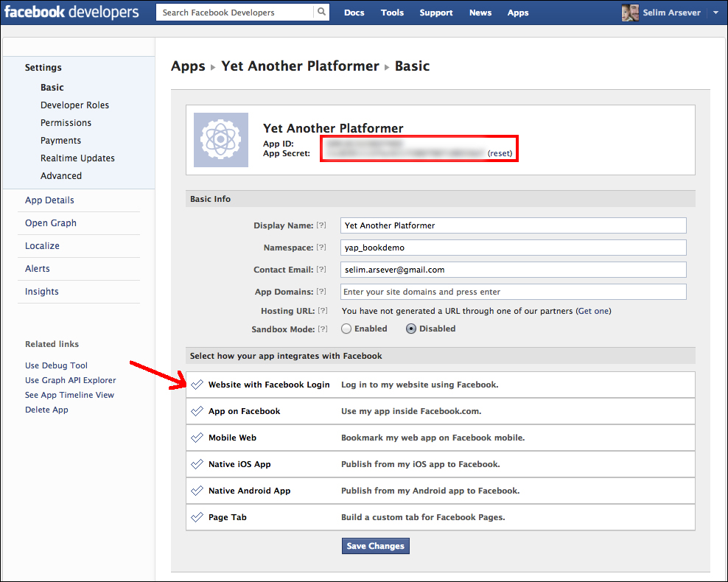Focus the App Domains field
This screenshot has width=728, height=582.
513,292
